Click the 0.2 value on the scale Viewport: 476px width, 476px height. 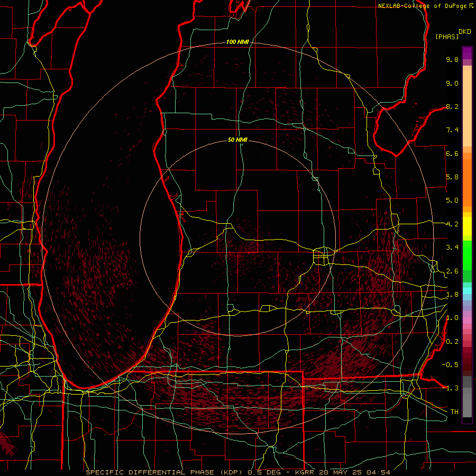(x=452, y=342)
